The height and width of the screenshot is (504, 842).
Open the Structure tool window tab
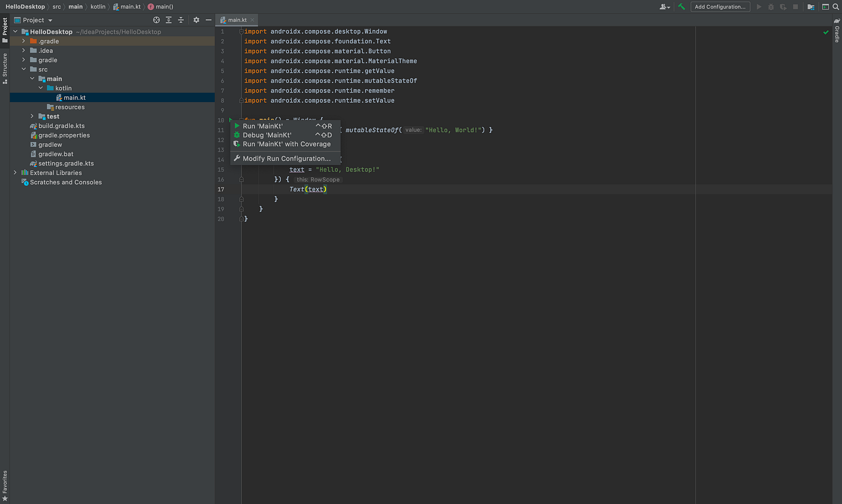coord(5,69)
